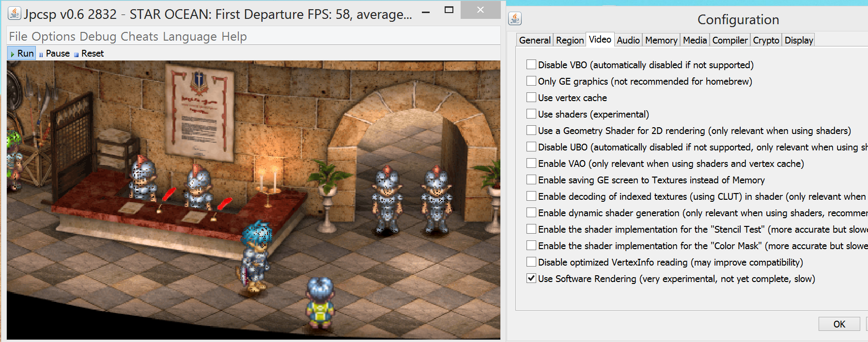This screenshot has height=342, width=868.
Task: Enable Use shaders (experimental)
Action: click(531, 114)
